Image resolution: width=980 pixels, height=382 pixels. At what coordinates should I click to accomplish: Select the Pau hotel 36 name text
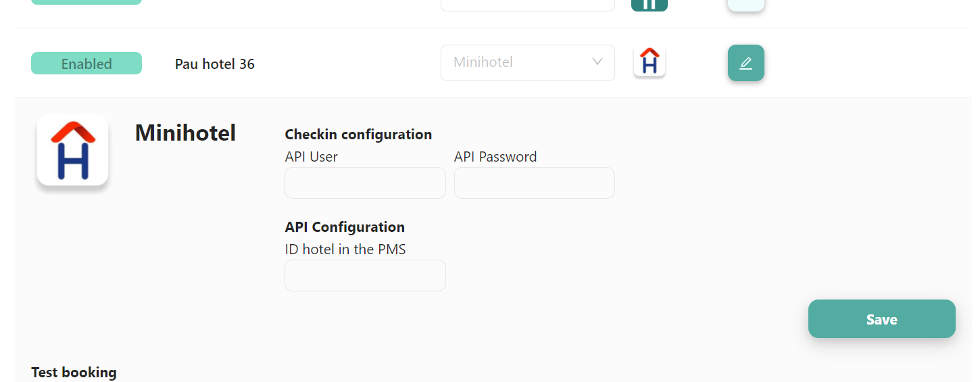(x=215, y=64)
